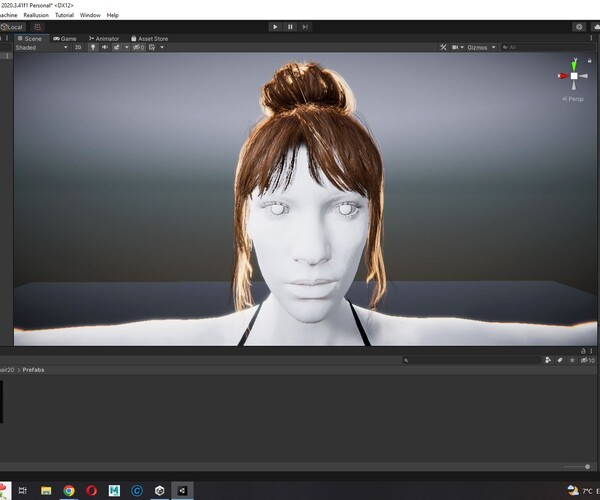
Task: Open the Opera browser from taskbar
Action: click(x=91, y=490)
